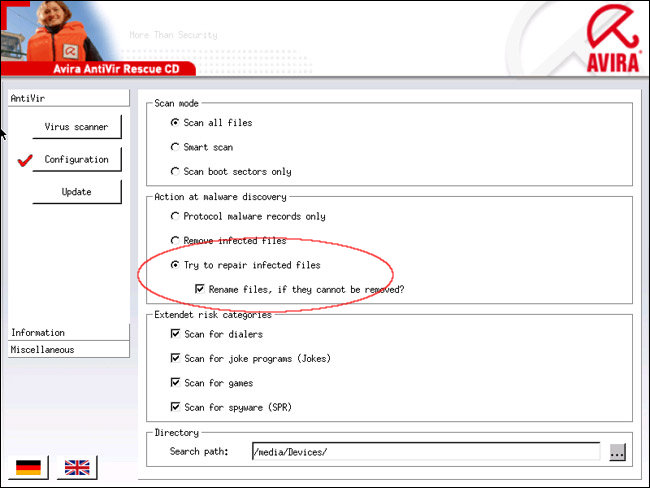Disable Scan for dialers checkbox
Screen dimensions: 650x488
coord(175,334)
